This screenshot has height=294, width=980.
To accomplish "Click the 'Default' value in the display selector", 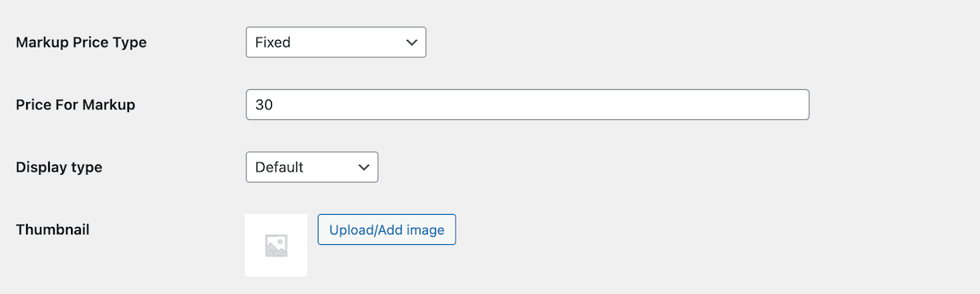I will point(279,167).
